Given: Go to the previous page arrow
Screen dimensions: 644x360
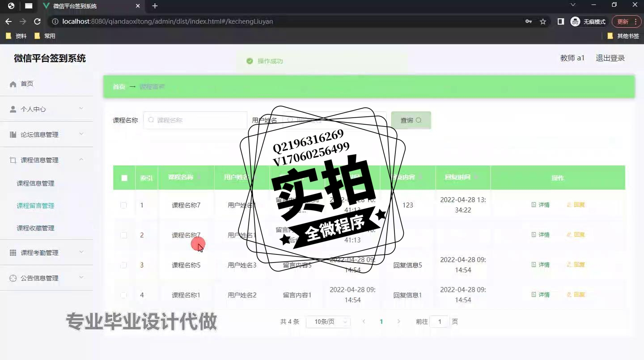Looking at the screenshot, I should [x=364, y=322].
